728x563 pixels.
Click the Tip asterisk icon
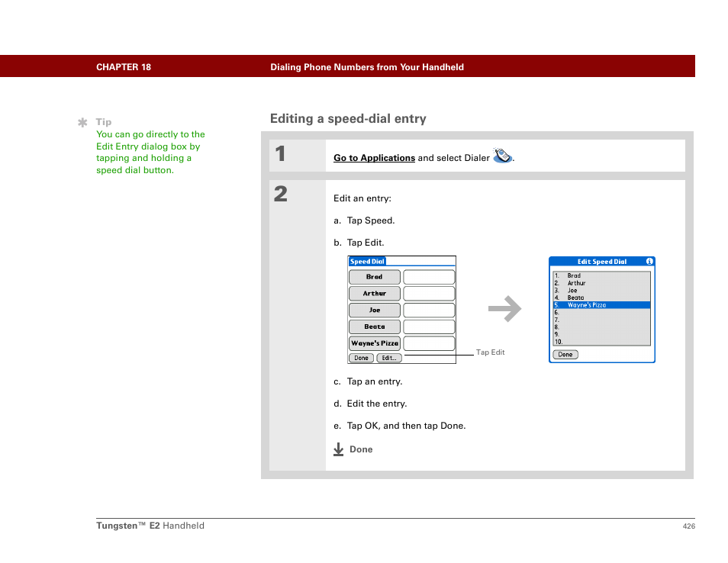(82, 123)
